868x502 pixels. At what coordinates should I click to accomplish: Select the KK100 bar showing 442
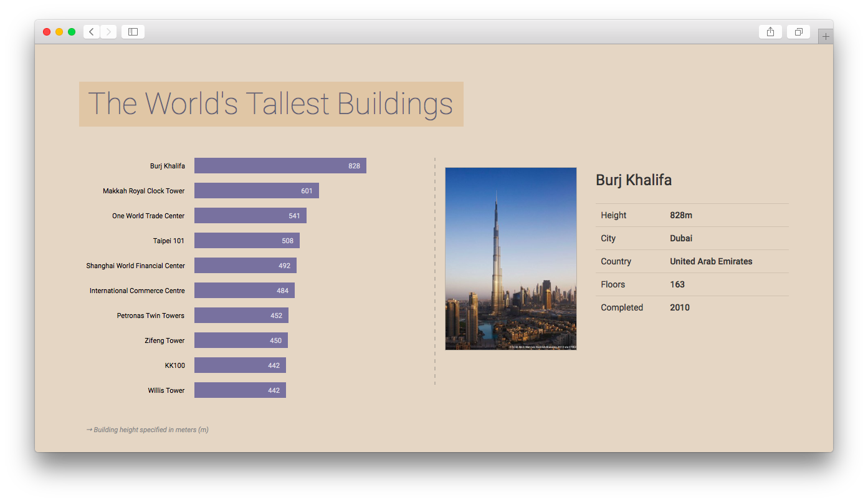(x=240, y=365)
